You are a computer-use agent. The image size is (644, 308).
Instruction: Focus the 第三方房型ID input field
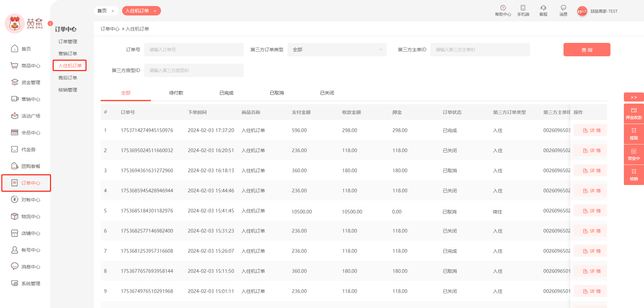pyautogui.click(x=194, y=70)
